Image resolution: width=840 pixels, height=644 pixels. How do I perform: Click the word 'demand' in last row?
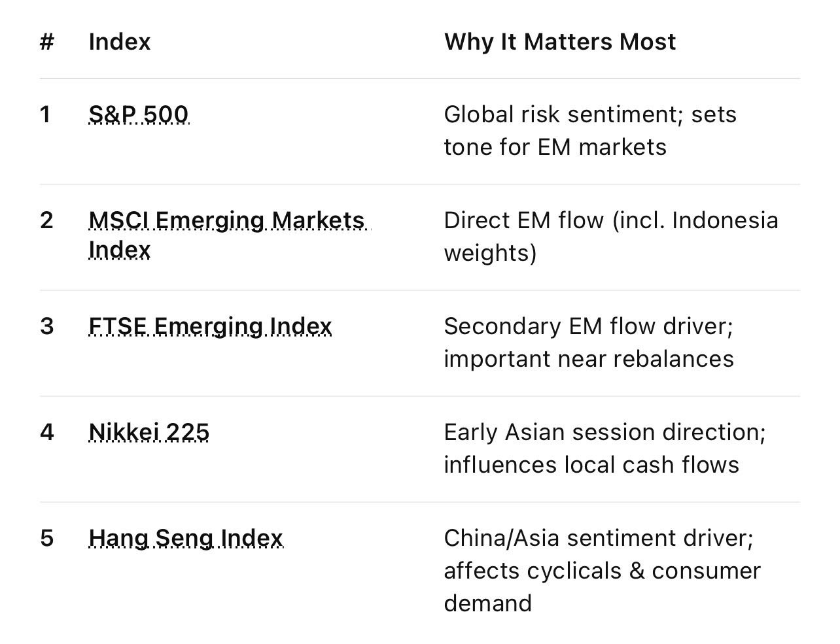[487, 603]
